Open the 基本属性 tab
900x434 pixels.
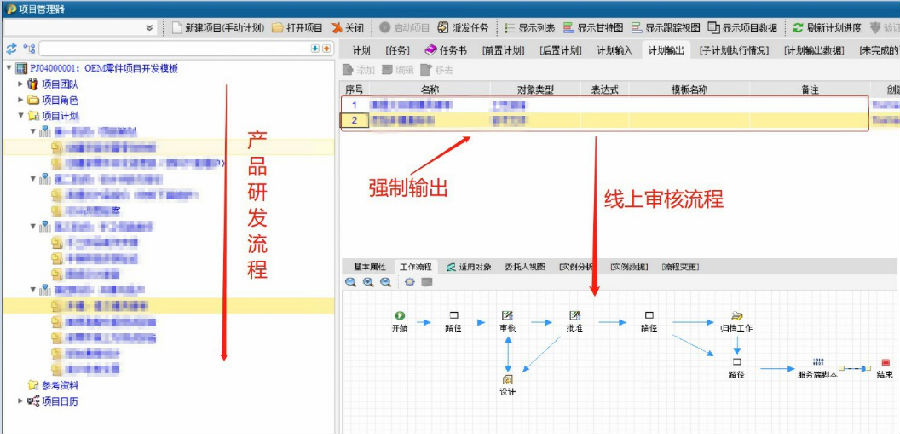pos(365,267)
